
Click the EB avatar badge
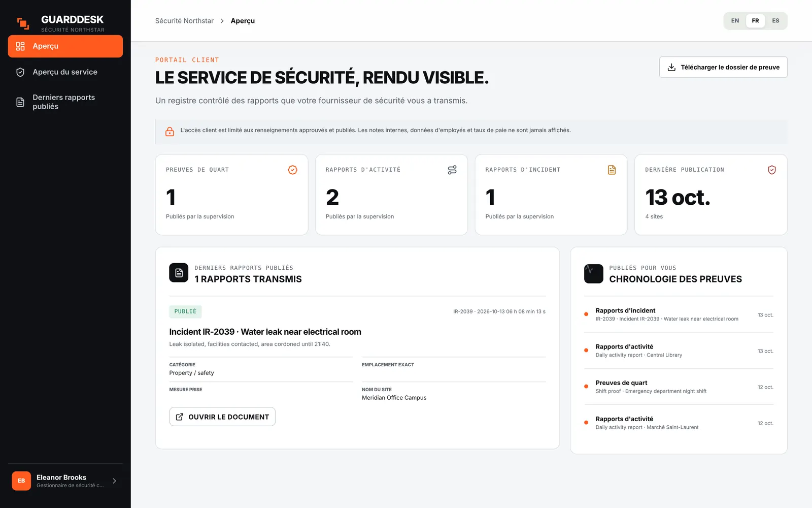point(21,481)
